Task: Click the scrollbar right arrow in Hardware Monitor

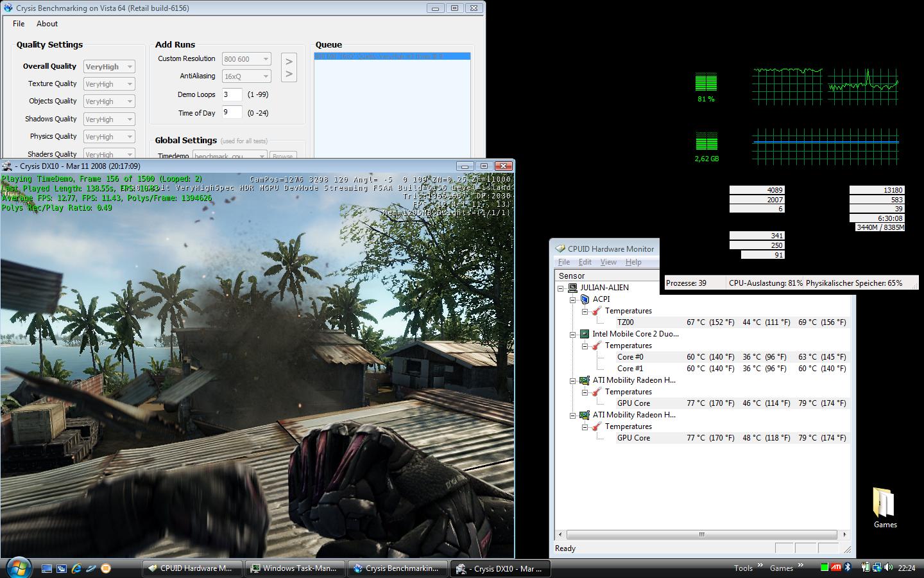Action: point(844,534)
